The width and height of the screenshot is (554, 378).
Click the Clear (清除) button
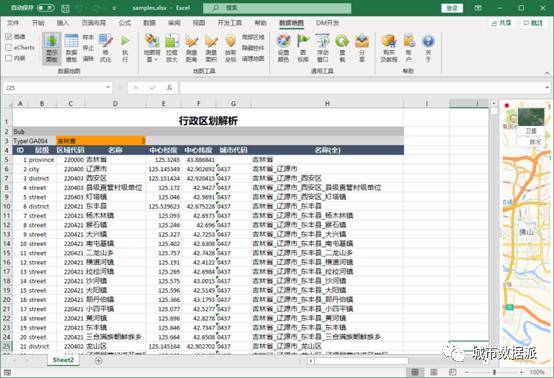coord(88,59)
